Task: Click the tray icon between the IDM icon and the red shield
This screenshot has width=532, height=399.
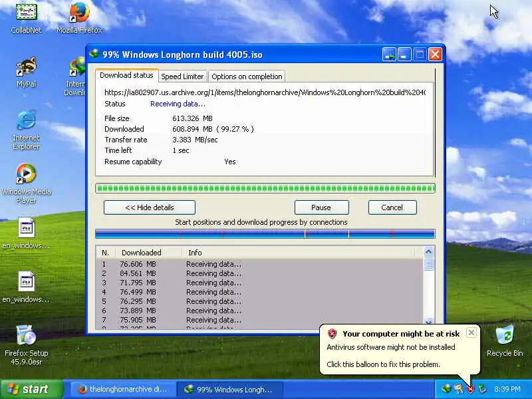Action: pos(458,389)
